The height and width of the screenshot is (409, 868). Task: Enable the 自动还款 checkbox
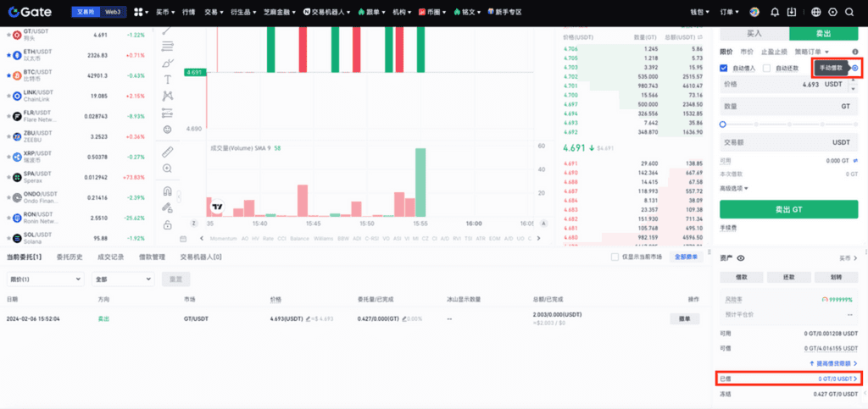(x=767, y=68)
